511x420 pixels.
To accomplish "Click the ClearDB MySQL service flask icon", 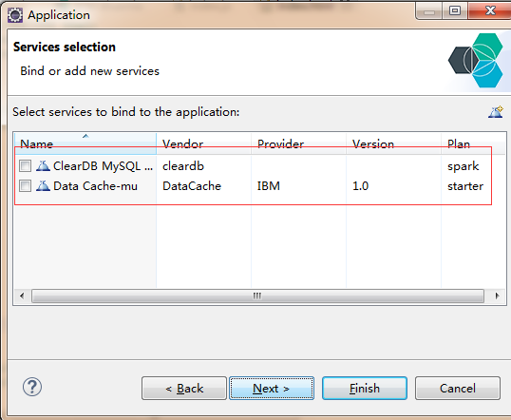I will tap(43, 166).
